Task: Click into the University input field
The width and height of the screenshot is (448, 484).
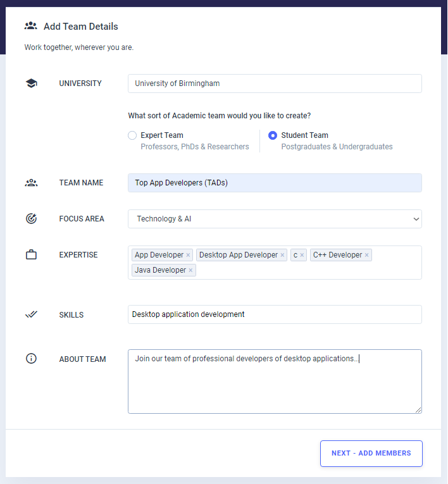Action: click(x=275, y=84)
